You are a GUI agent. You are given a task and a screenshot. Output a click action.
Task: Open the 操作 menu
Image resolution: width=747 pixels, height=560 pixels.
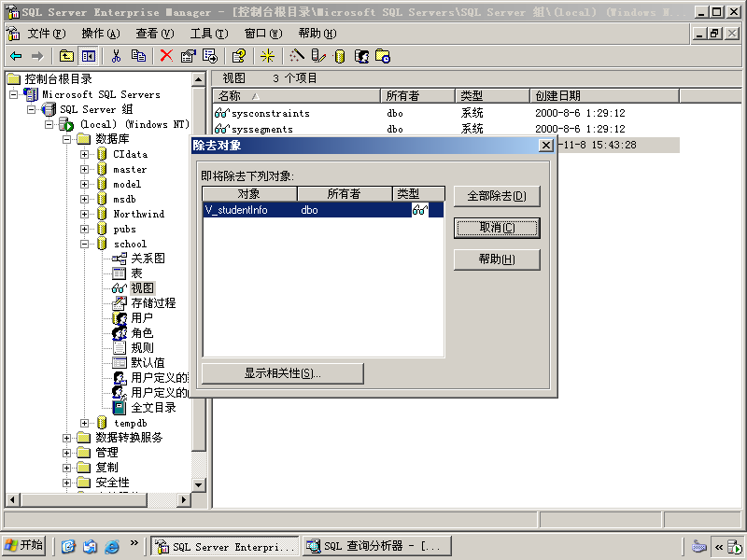pos(101,34)
